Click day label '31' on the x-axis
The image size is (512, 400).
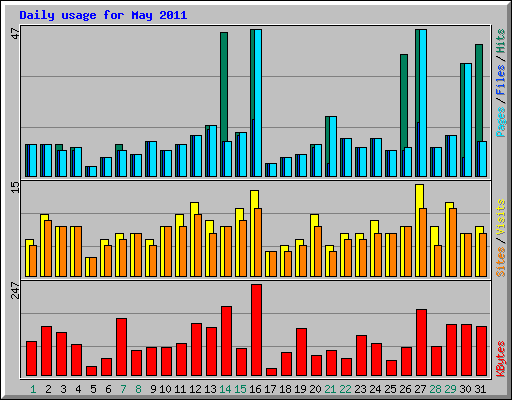(x=480, y=389)
